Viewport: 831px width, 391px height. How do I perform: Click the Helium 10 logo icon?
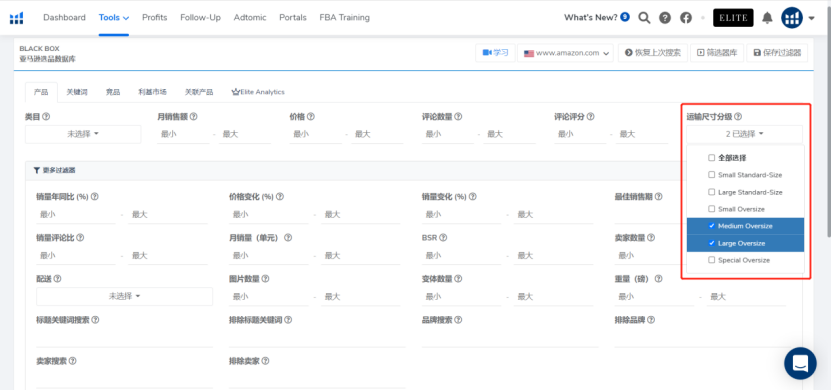(x=16, y=18)
